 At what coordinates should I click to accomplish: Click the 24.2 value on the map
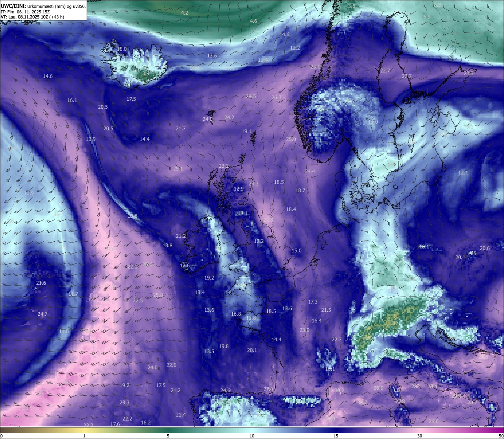[x=229, y=118]
